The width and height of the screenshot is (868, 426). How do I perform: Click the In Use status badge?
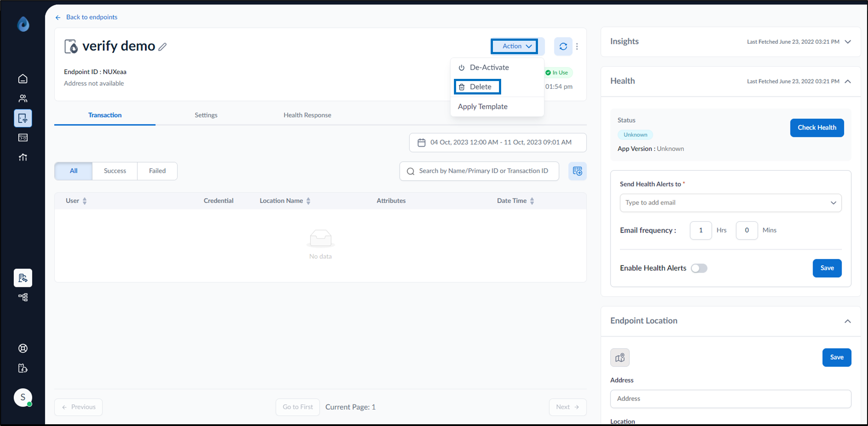(x=559, y=73)
